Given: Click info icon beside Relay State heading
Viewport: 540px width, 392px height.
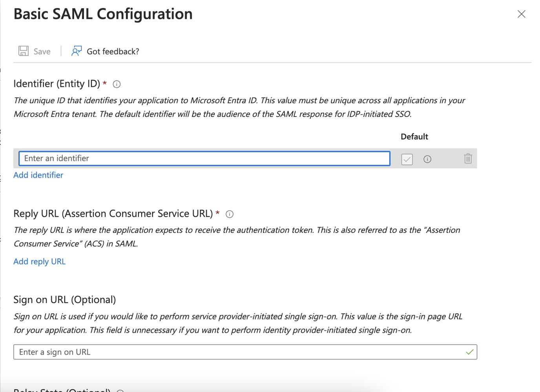Looking at the screenshot, I should click(120, 390).
